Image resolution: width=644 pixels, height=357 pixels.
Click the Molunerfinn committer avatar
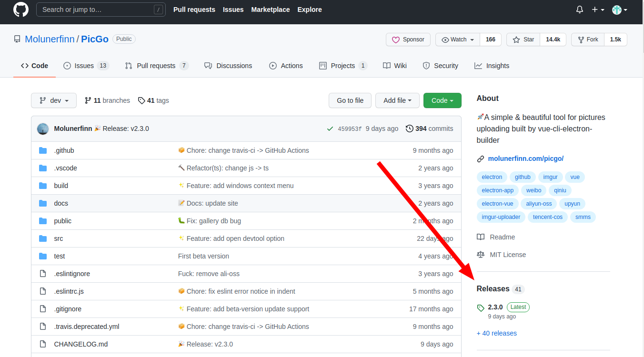pyautogui.click(x=43, y=129)
